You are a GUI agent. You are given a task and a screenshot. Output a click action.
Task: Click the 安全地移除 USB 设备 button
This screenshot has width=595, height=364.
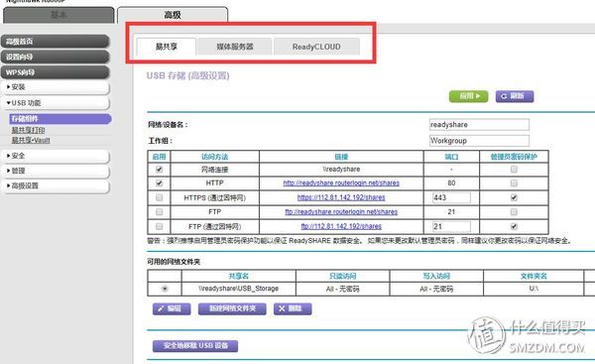point(195,346)
